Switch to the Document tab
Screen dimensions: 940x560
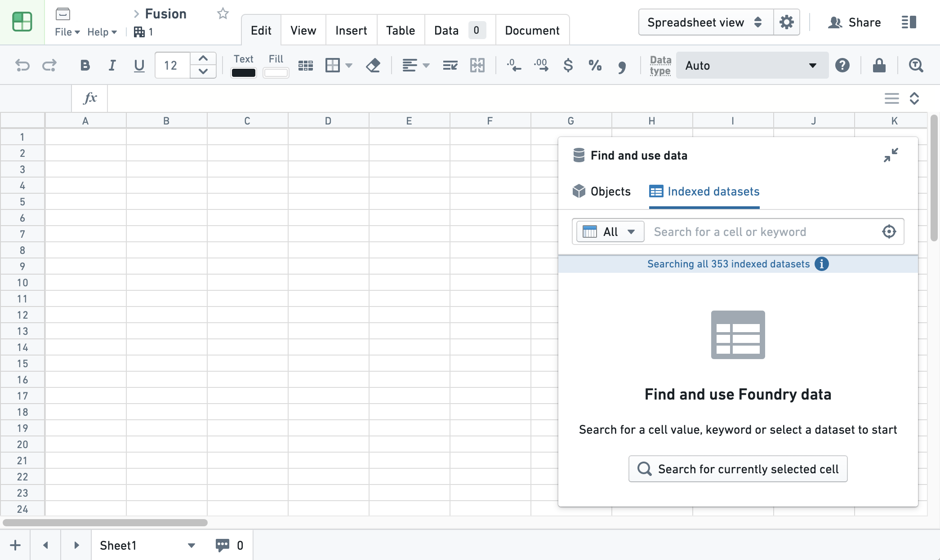coord(532,31)
